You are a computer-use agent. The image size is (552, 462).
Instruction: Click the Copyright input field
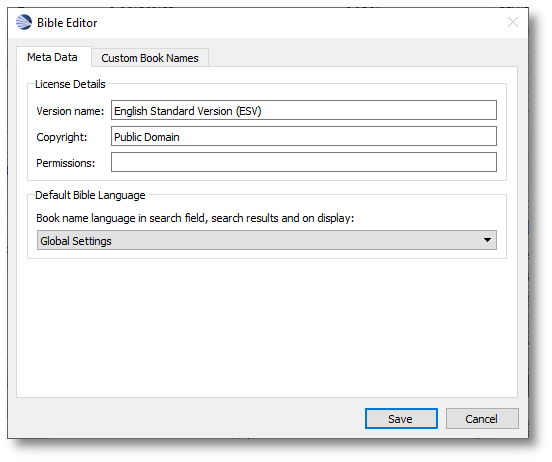(304, 136)
